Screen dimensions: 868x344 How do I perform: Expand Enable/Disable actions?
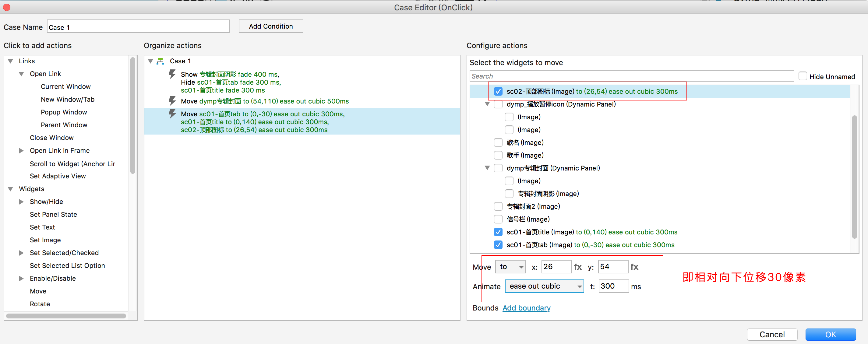coord(21,279)
